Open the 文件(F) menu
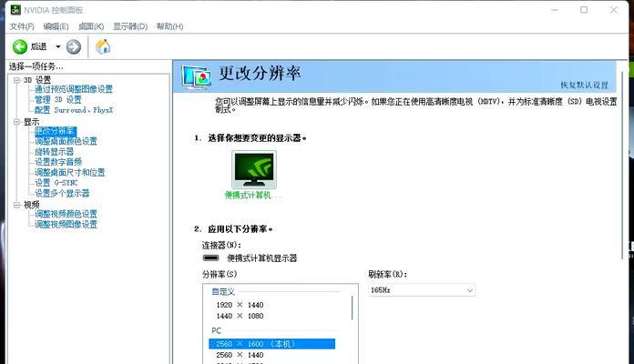 (22, 26)
